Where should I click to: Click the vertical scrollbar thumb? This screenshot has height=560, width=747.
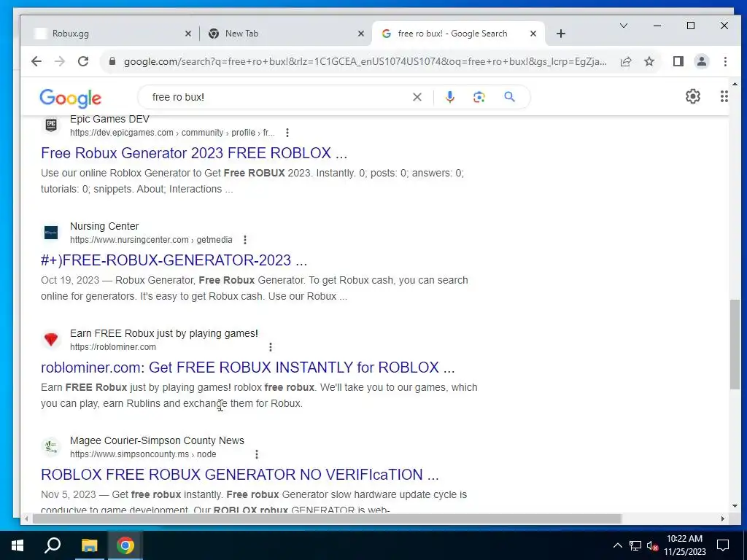[735, 345]
